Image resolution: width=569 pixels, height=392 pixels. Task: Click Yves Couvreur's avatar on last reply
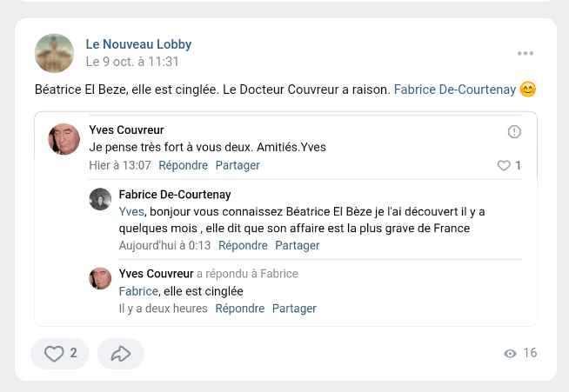100,278
